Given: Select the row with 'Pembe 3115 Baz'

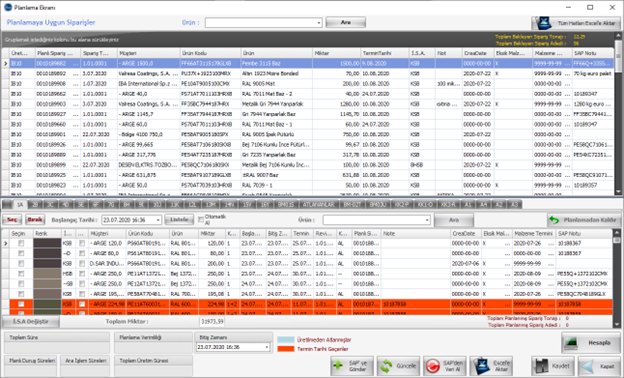Looking at the screenshot, I should [311, 63].
